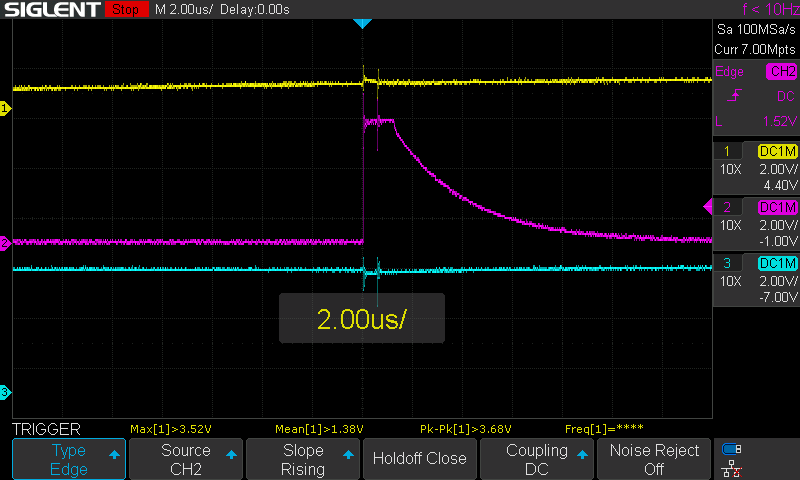The width and height of the screenshot is (800, 480).
Task: Select channel 1 DC1M info box
Action: tap(756, 168)
